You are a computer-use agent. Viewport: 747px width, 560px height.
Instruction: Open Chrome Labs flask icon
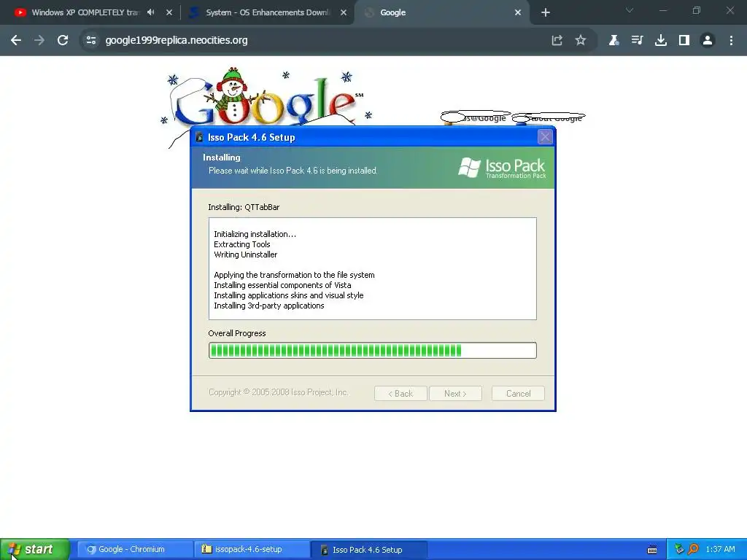click(614, 41)
